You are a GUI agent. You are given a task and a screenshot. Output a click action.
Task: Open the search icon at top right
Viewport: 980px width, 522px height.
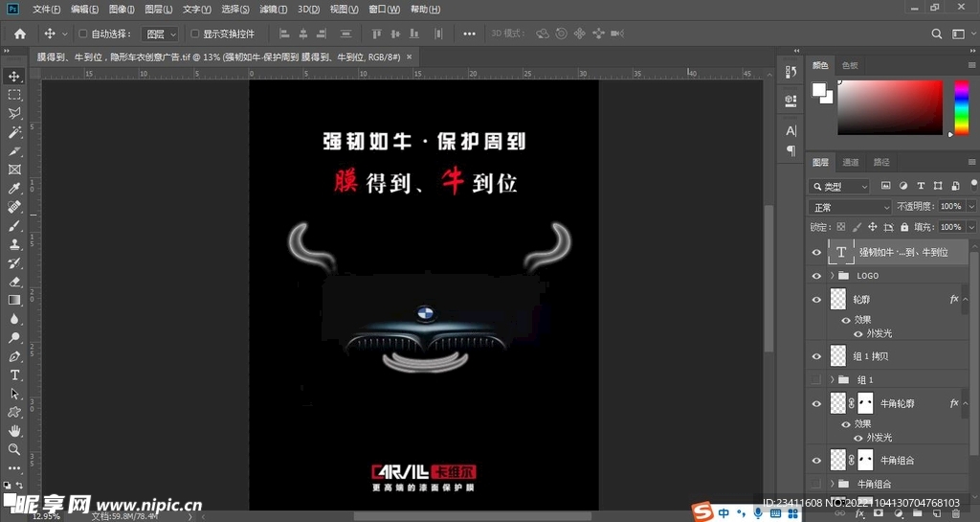pos(936,34)
